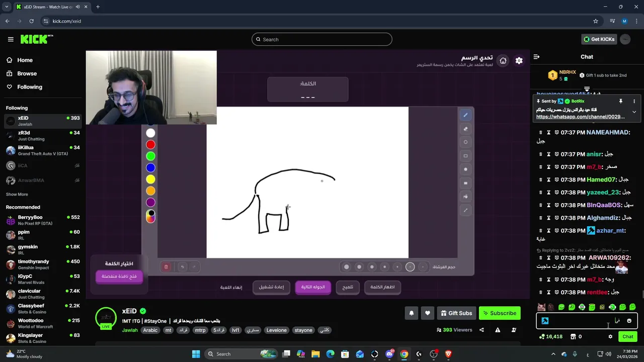
Task: Share the stream via share icon
Action: tap(481, 330)
